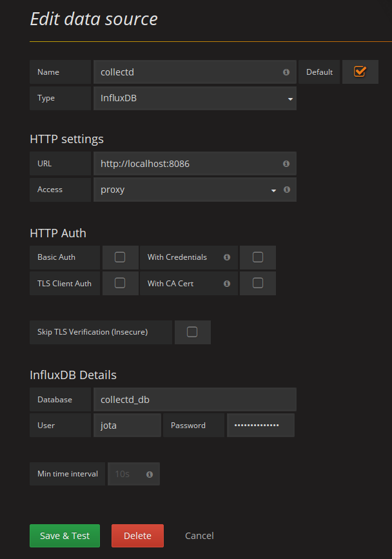Toggle the TLS Client Auth checkbox
The image size is (392, 559).
point(120,283)
